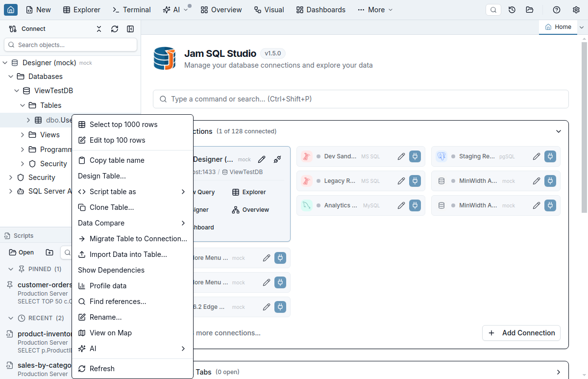This screenshot has height=379, width=588.
Task: Click the Add Connection button
Action: (521, 333)
